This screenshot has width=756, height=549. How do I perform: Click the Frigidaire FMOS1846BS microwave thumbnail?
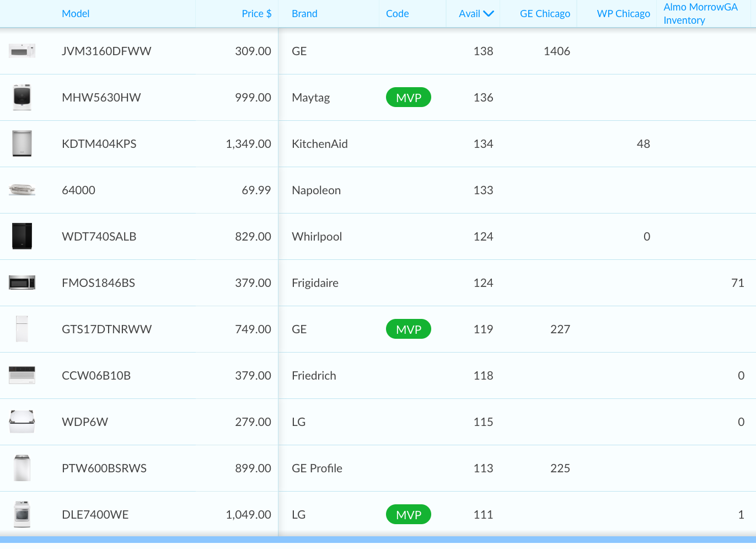point(22,283)
